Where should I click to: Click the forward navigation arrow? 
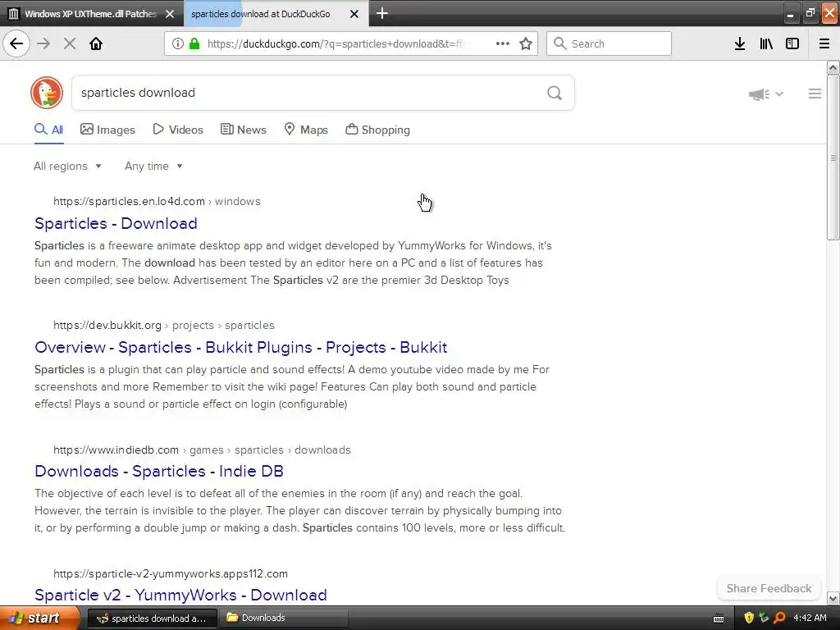coord(43,43)
